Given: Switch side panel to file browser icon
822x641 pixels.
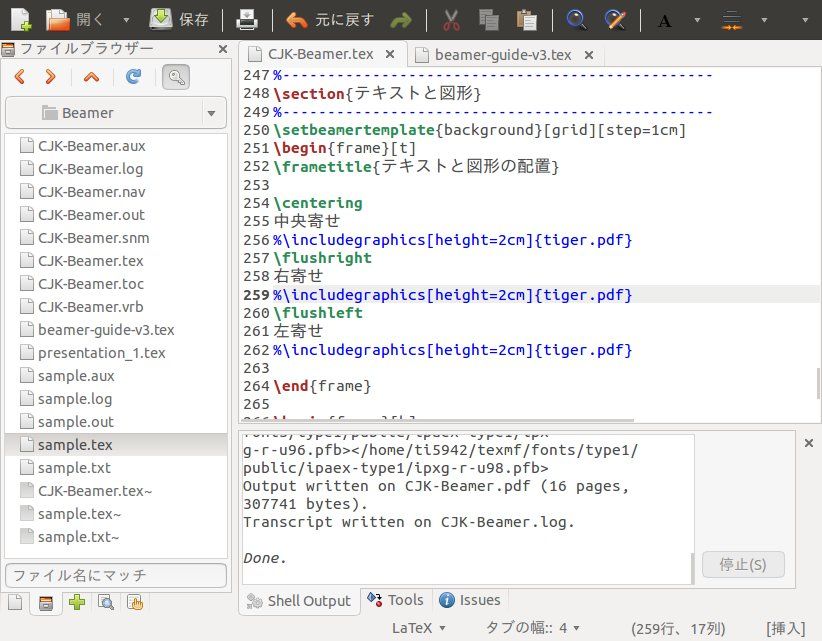Looking at the screenshot, I should point(46,603).
